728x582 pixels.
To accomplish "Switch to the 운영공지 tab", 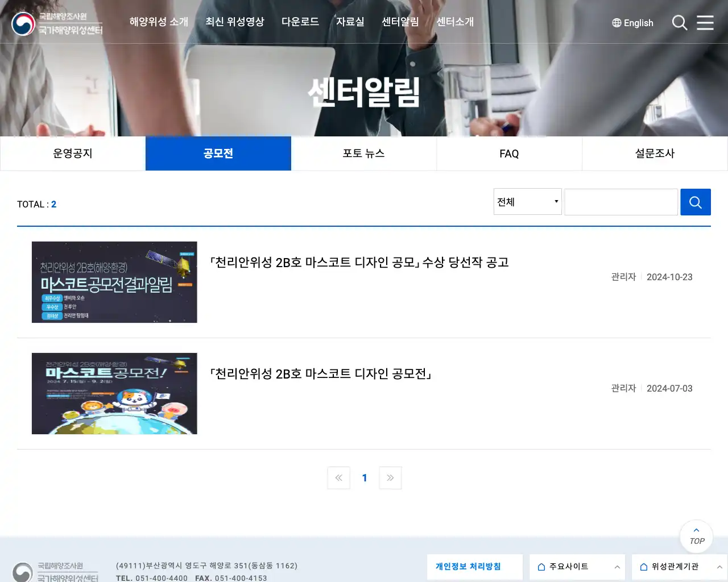I will (73, 153).
